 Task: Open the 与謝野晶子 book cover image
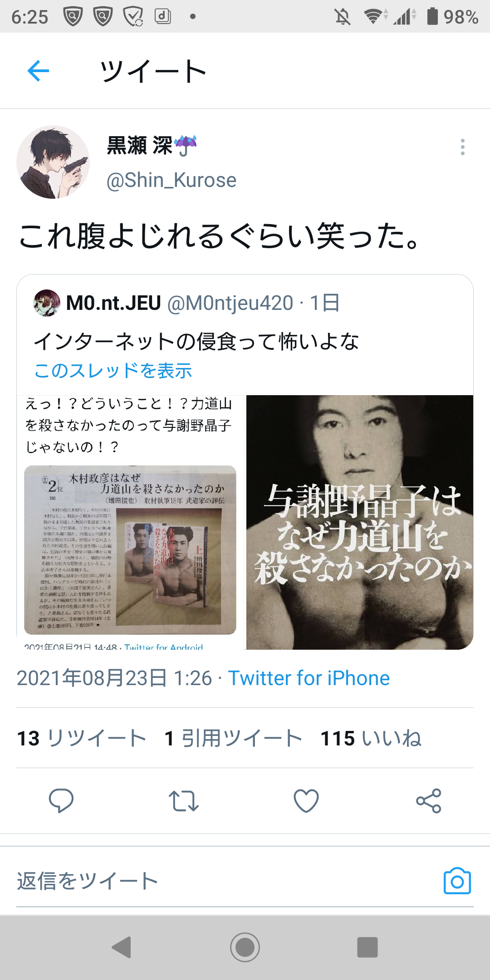click(x=360, y=522)
